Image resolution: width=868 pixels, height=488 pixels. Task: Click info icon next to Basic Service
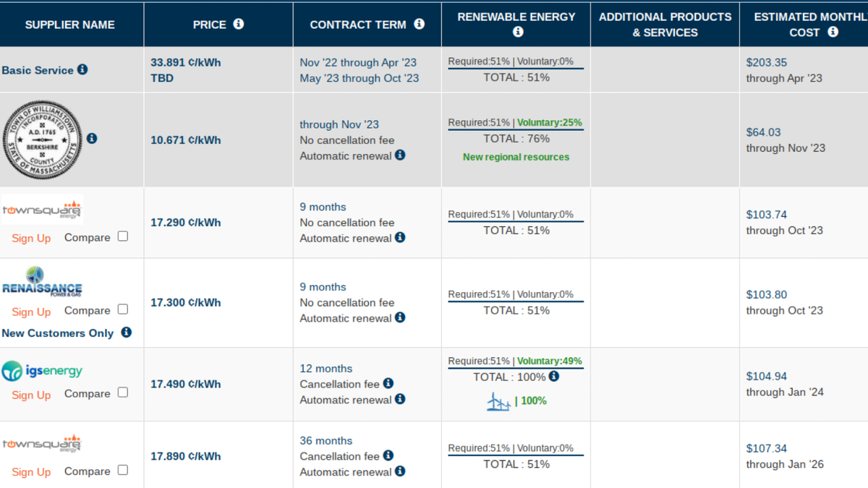(x=82, y=69)
